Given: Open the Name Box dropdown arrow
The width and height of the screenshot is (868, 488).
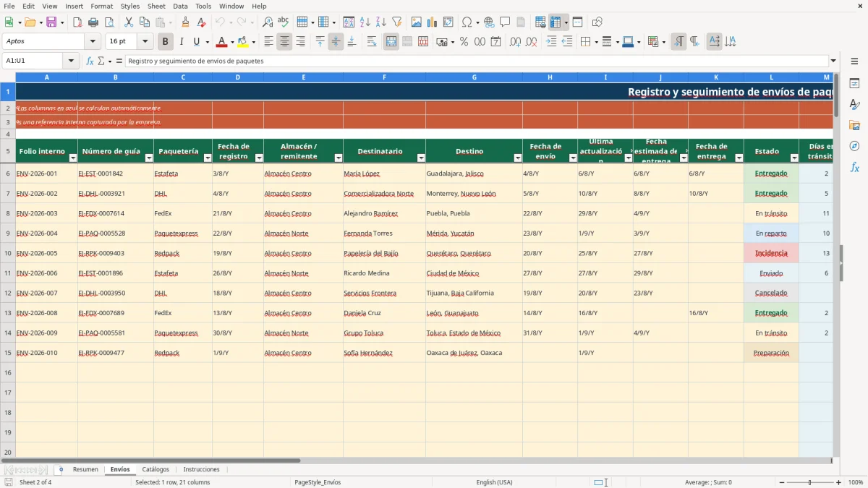Looking at the screenshot, I should point(71,61).
